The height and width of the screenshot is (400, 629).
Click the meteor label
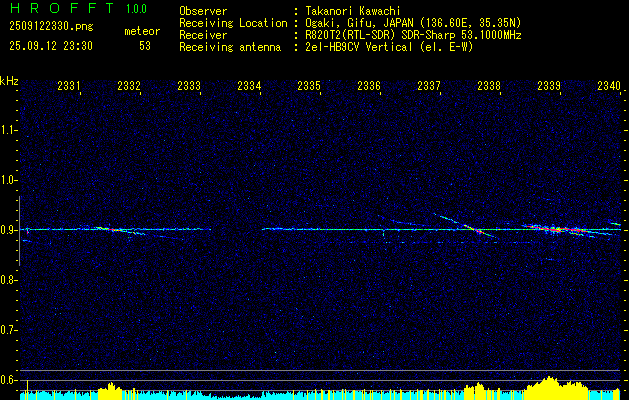142,31
